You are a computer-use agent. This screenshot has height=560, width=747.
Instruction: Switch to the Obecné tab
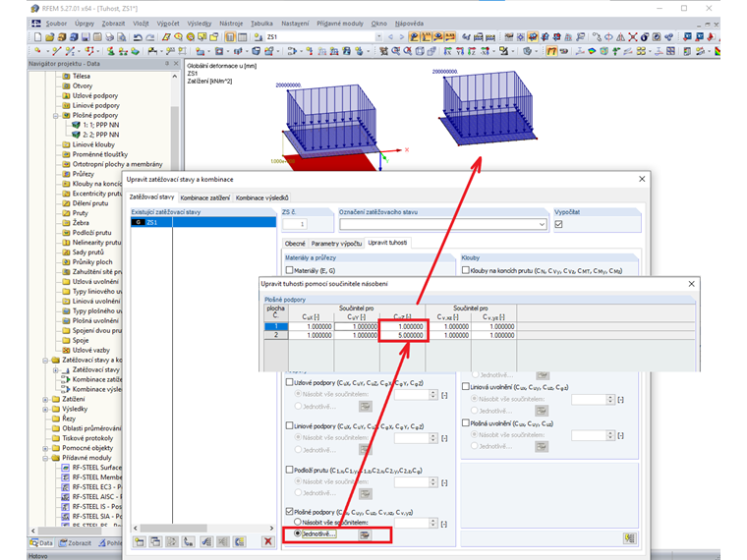tap(295, 244)
